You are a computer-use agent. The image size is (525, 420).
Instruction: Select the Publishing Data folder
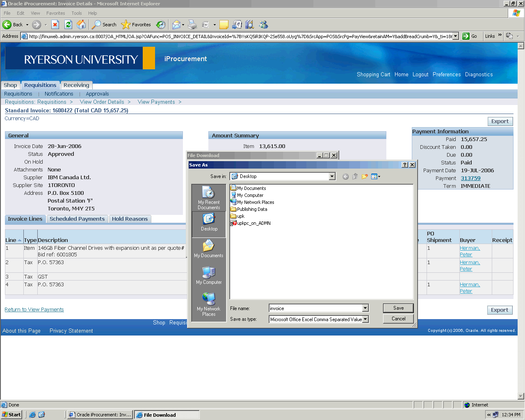[252, 209]
